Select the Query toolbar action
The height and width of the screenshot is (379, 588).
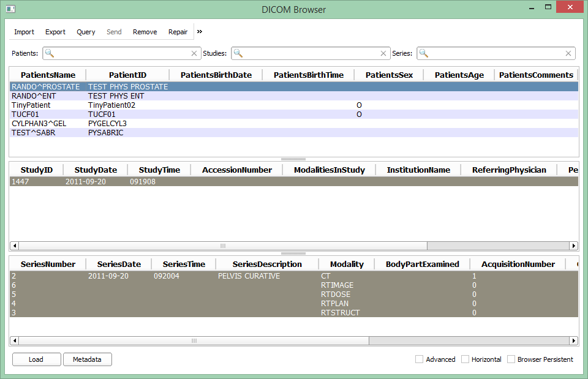86,32
